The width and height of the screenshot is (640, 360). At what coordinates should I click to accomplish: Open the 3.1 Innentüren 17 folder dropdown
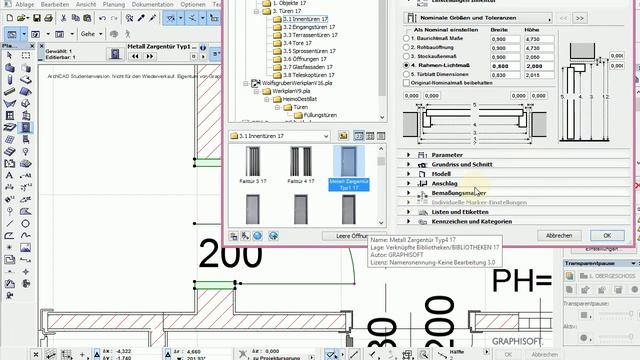(279, 136)
